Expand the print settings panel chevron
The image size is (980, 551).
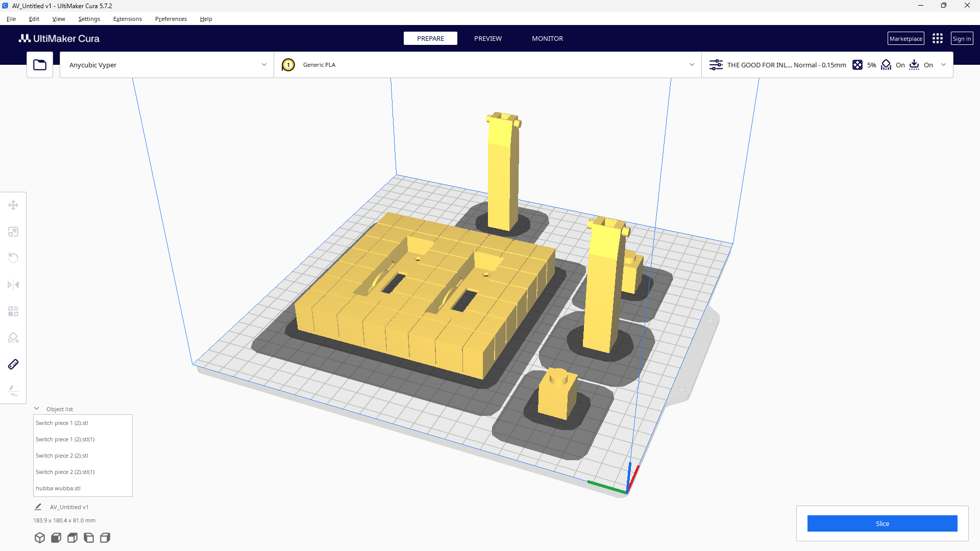coord(944,65)
